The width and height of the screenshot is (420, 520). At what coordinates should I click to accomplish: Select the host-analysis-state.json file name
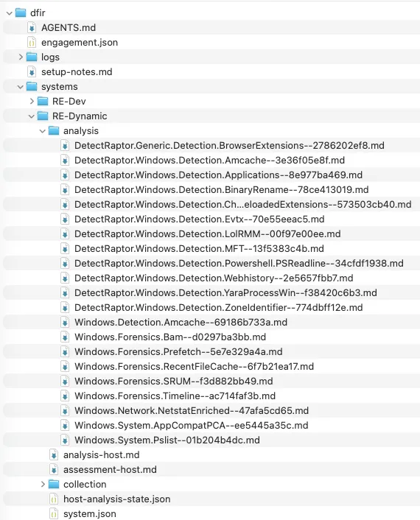[x=116, y=499]
